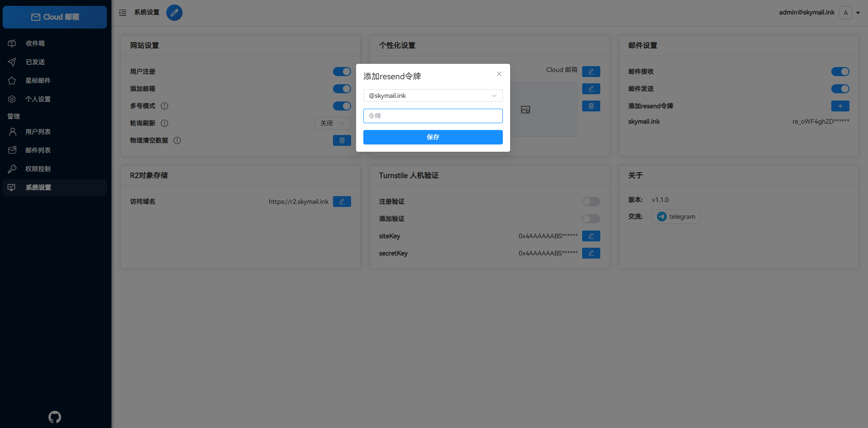Click the GitHub icon in sidebar
The width and height of the screenshot is (868, 428).
coord(55,417)
